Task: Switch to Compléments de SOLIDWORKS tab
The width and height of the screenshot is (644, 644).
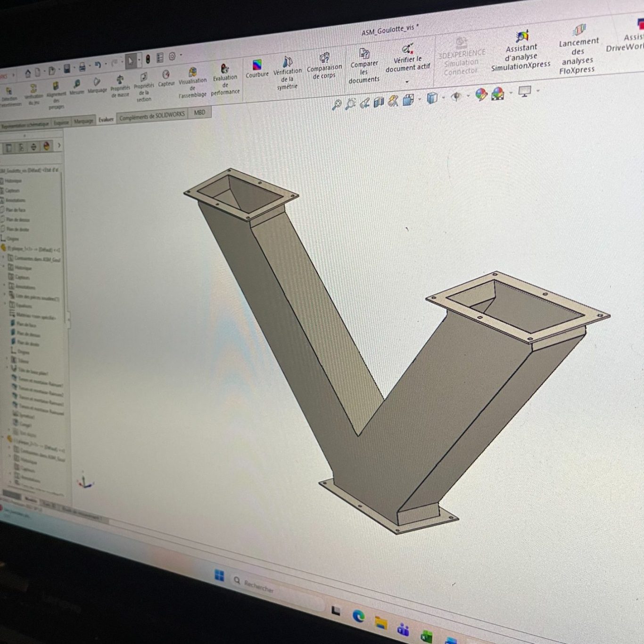Action: pos(152,116)
